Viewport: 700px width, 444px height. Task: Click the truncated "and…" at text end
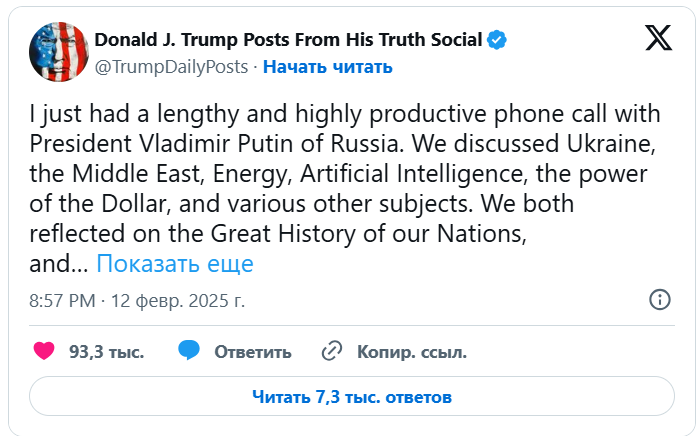59,264
